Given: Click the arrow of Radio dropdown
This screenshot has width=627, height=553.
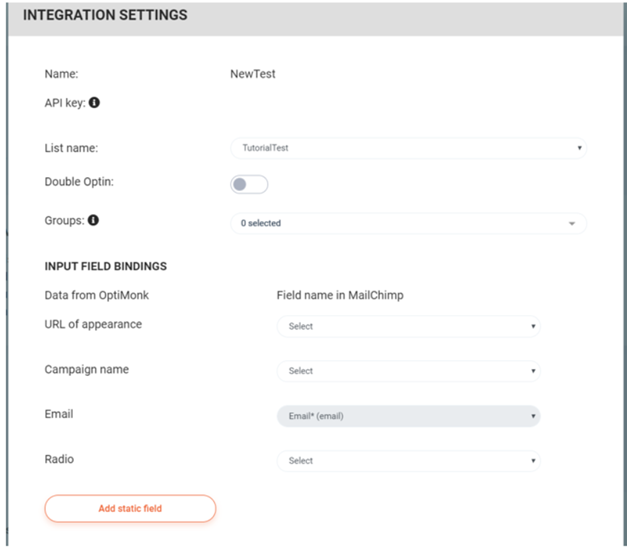Looking at the screenshot, I should click(533, 461).
